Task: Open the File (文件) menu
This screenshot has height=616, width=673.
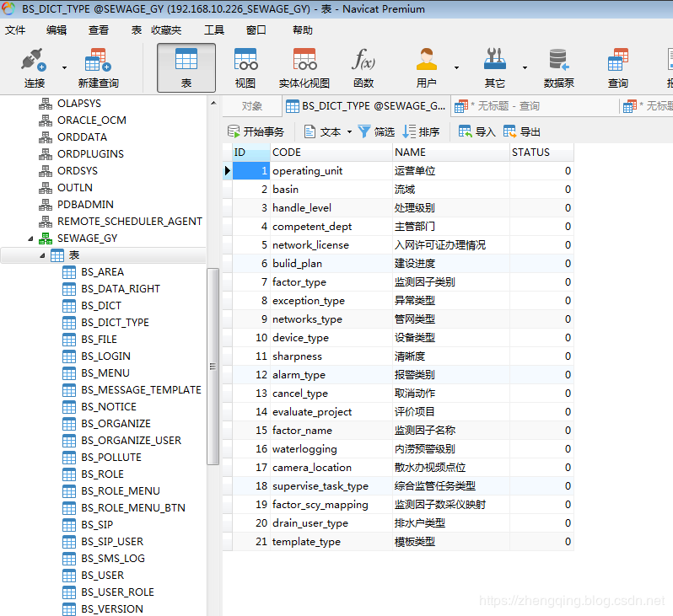Action: [x=15, y=30]
